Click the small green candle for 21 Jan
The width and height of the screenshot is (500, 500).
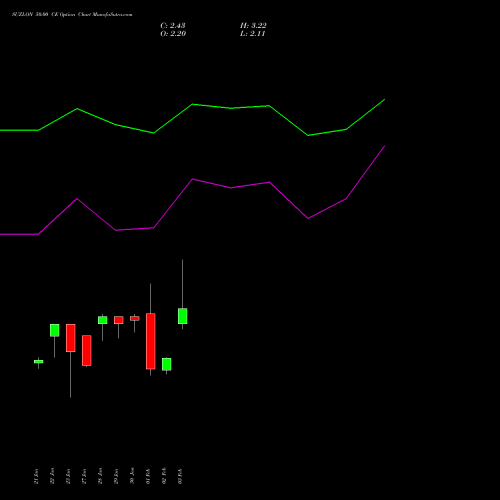pyautogui.click(x=38, y=362)
